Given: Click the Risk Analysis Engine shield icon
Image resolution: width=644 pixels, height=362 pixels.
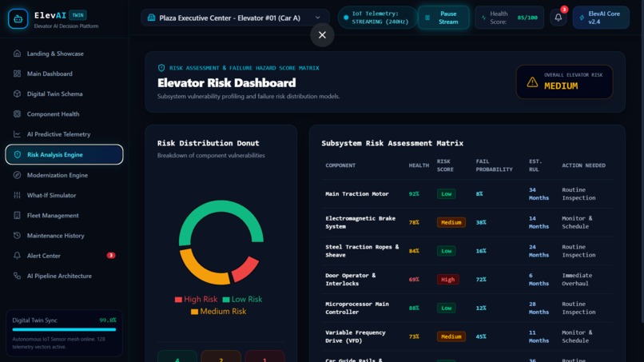Looking at the screenshot, I should point(18,154).
